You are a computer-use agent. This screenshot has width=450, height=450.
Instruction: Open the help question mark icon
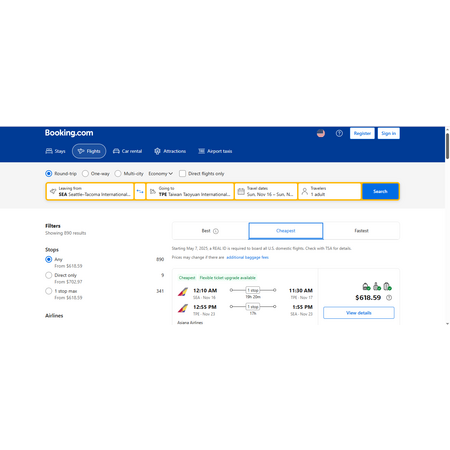339,133
